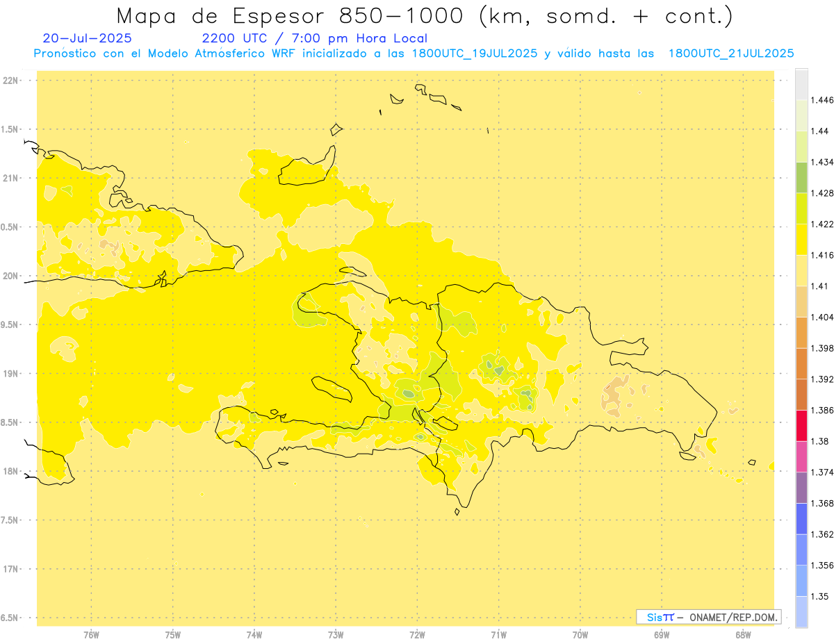The image size is (834, 644).
Task: Click the "21N" latitude label
Action: click(x=10, y=178)
